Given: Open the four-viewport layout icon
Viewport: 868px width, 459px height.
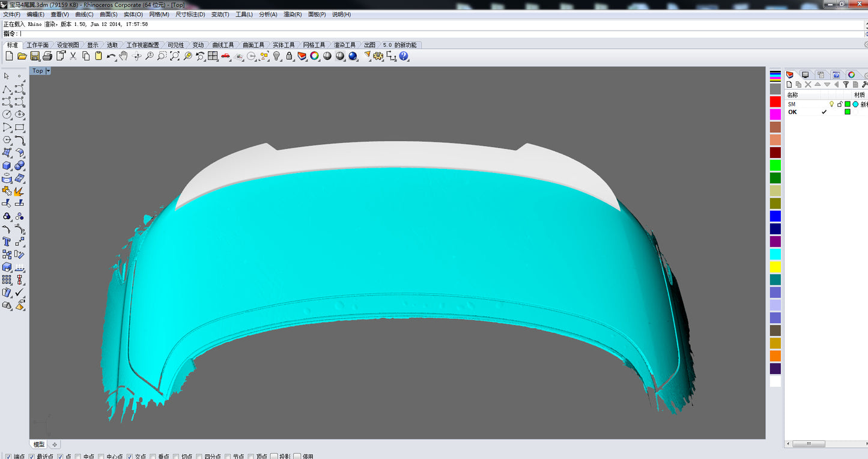Looking at the screenshot, I should pyautogui.click(x=213, y=56).
